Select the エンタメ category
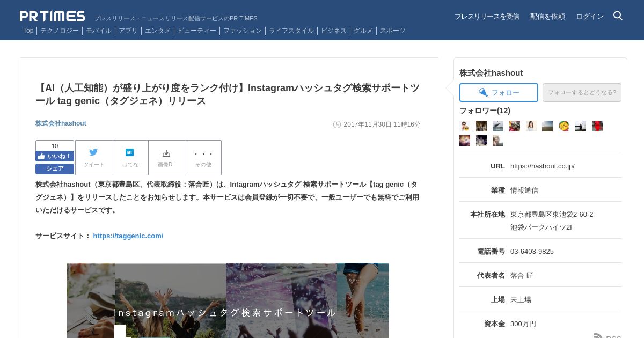Image resolution: width=644 pixels, height=338 pixels. pos(158,31)
